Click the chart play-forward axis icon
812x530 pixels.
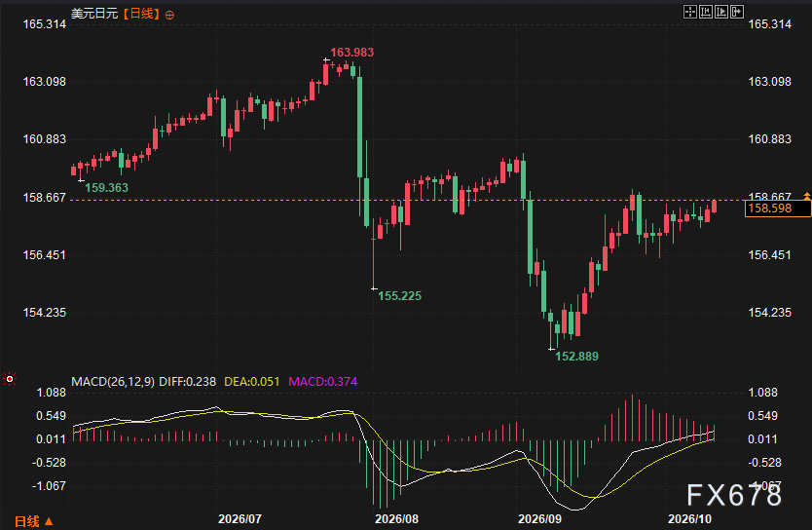720,12
